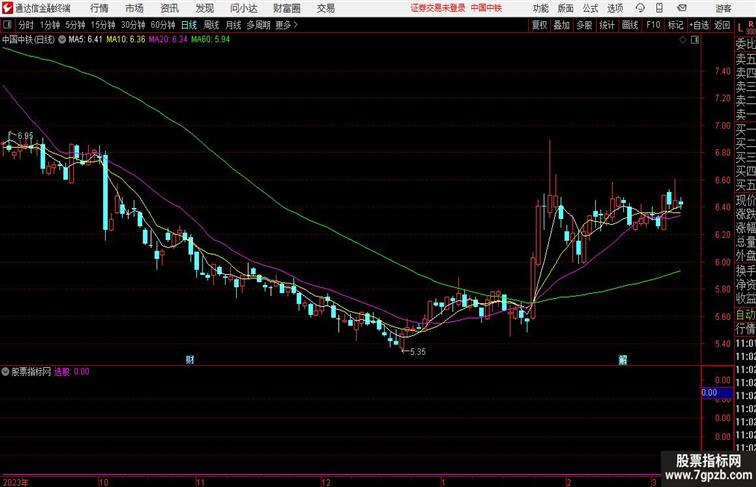Click the 6.95 high price label
756x487 pixels.
point(26,136)
